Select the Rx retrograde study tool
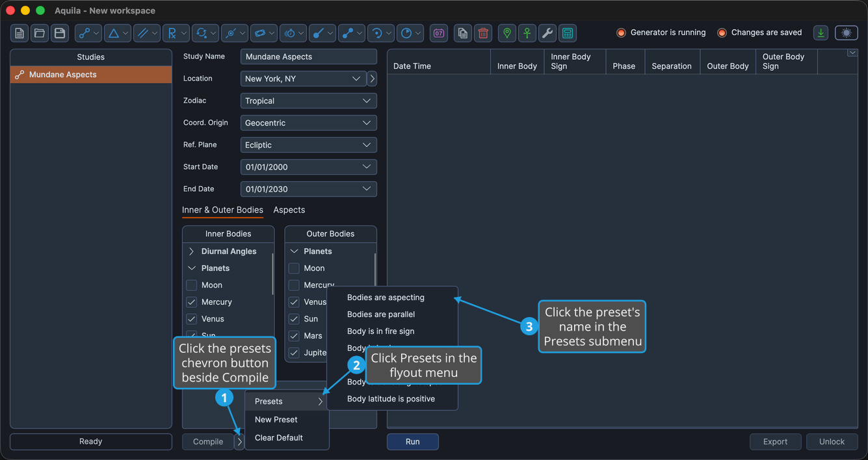Viewport: 868px width, 460px height. pyautogui.click(x=176, y=33)
